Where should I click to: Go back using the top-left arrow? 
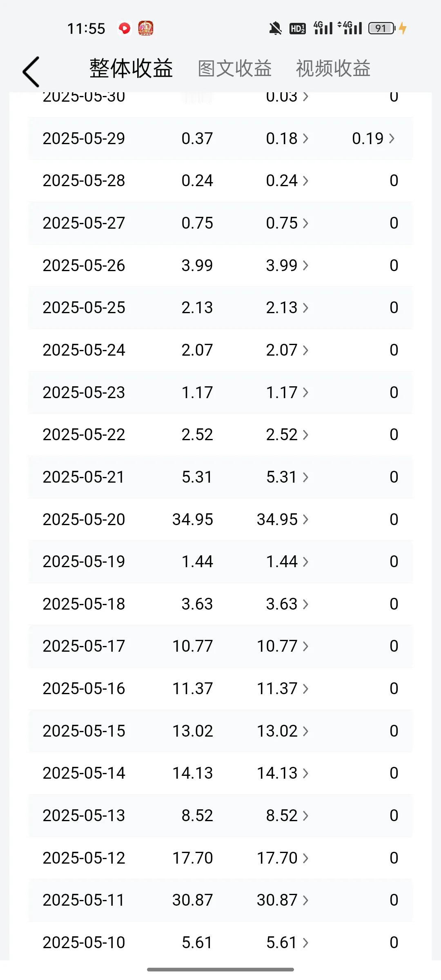click(x=31, y=72)
